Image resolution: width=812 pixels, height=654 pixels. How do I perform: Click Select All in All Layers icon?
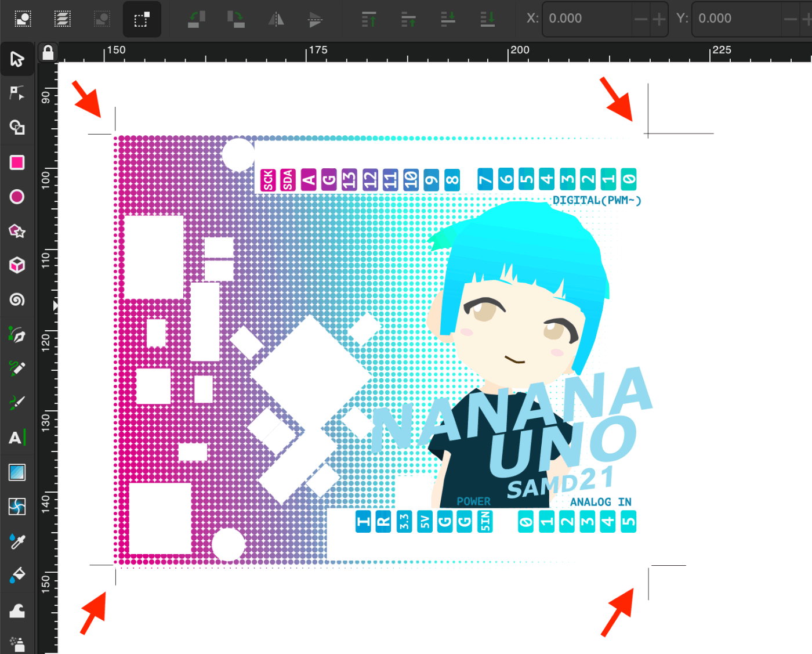[x=63, y=19]
